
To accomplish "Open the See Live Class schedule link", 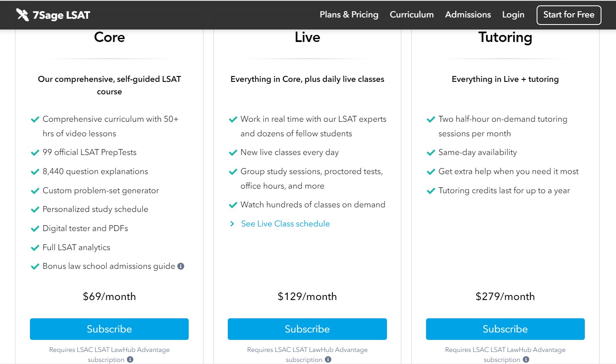I will (285, 224).
